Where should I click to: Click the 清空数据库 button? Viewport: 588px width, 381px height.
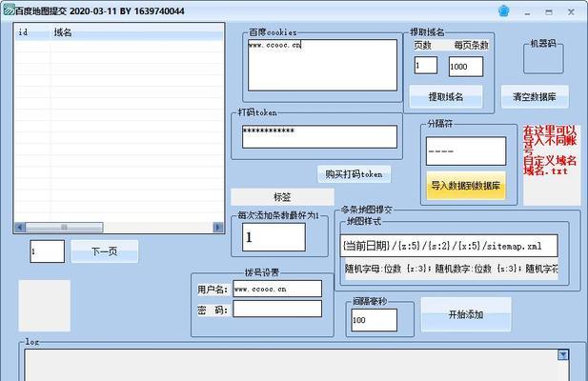535,97
